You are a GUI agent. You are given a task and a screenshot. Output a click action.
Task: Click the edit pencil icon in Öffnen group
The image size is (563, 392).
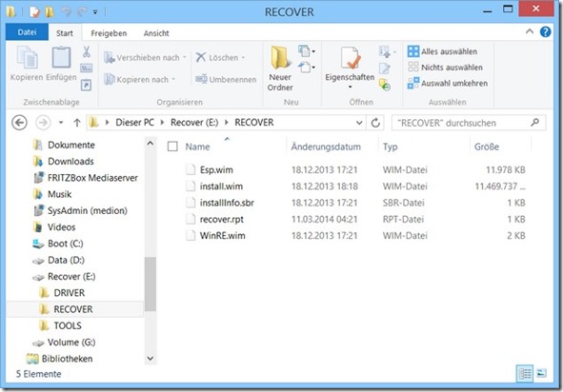[385, 69]
